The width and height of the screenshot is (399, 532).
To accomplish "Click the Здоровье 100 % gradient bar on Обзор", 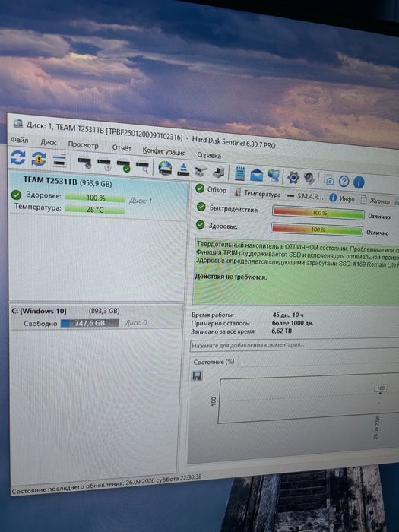I will (317, 230).
